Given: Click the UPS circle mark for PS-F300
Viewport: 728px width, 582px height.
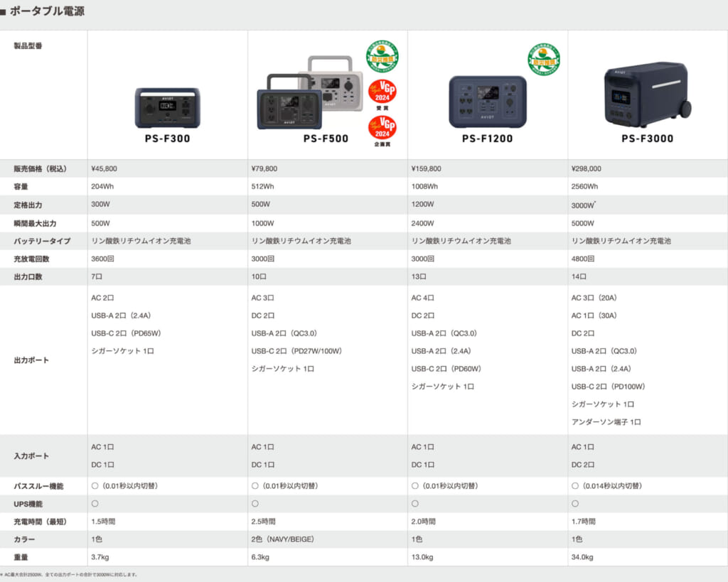Looking at the screenshot, I should click(x=95, y=504).
